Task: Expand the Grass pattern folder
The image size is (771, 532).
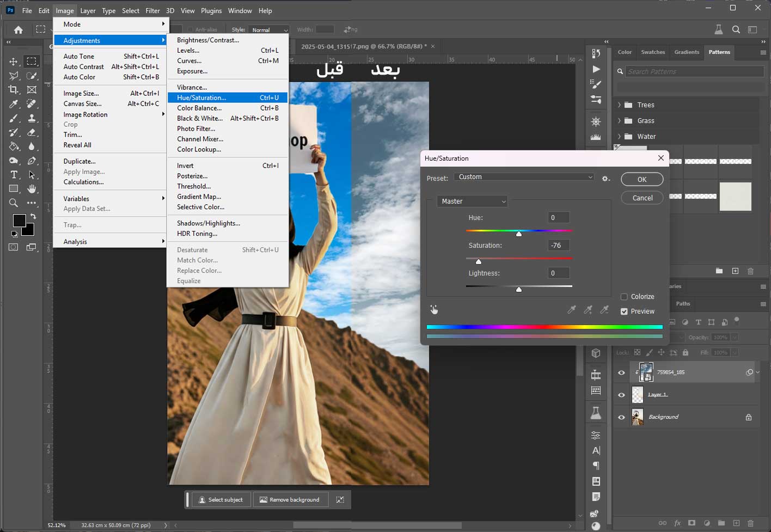Action: [619, 120]
